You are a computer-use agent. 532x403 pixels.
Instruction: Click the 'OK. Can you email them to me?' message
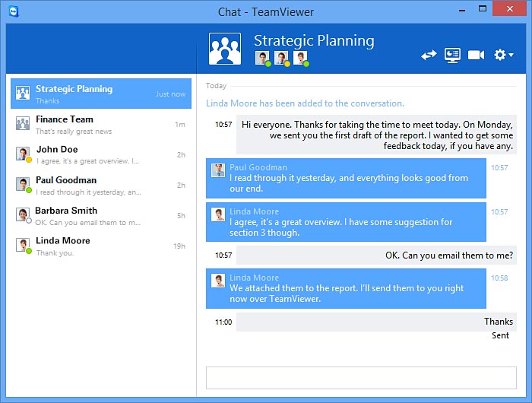pyautogui.click(x=448, y=255)
